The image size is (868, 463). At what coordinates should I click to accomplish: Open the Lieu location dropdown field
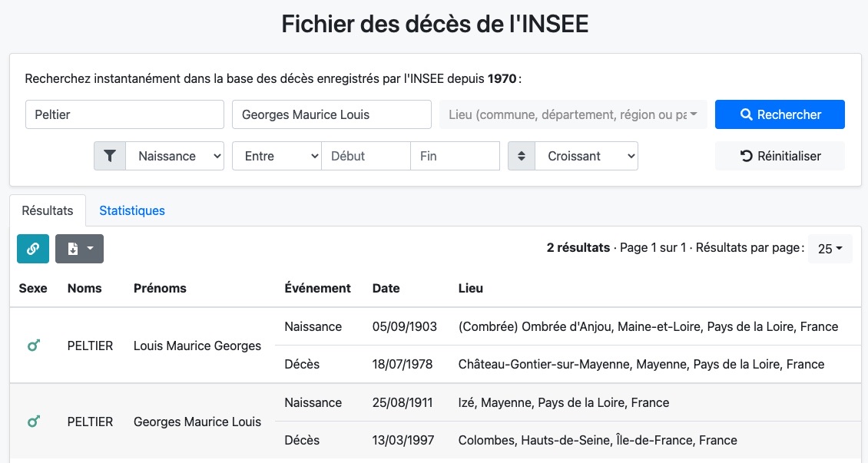573,114
